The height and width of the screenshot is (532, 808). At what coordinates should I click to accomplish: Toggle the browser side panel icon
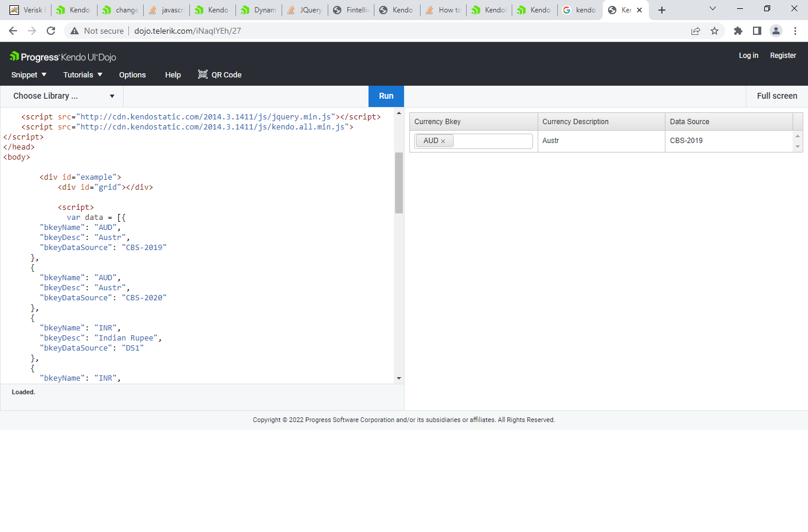757,31
